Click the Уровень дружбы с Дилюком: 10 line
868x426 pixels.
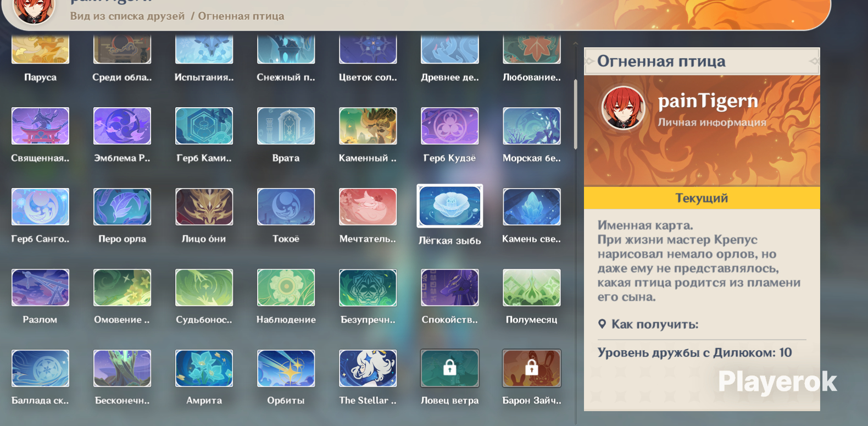pos(695,353)
